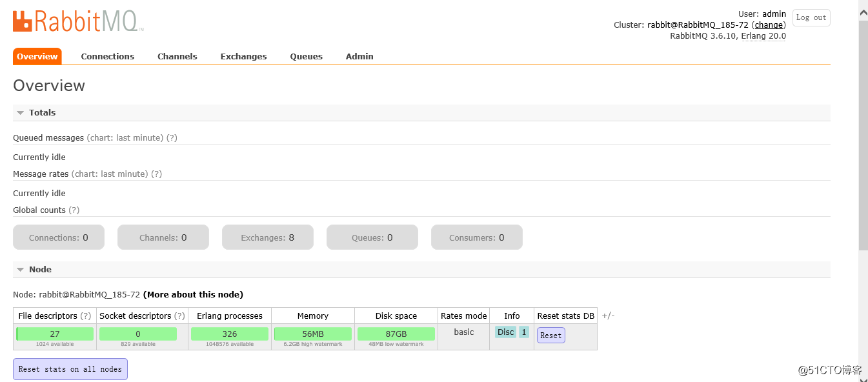
Task: Click the Disc info tag
Action: click(x=506, y=332)
